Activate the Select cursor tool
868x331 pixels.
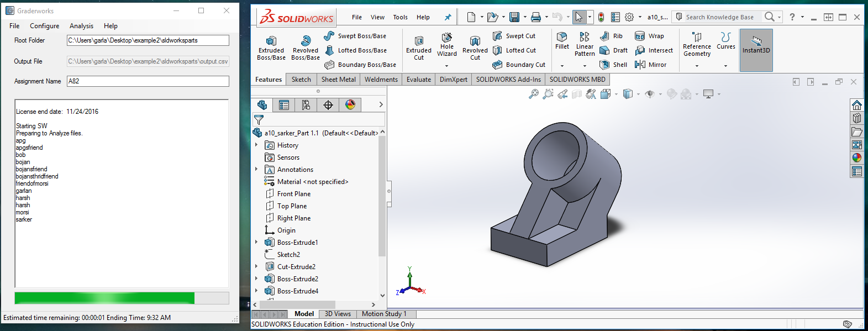point(578,17)
